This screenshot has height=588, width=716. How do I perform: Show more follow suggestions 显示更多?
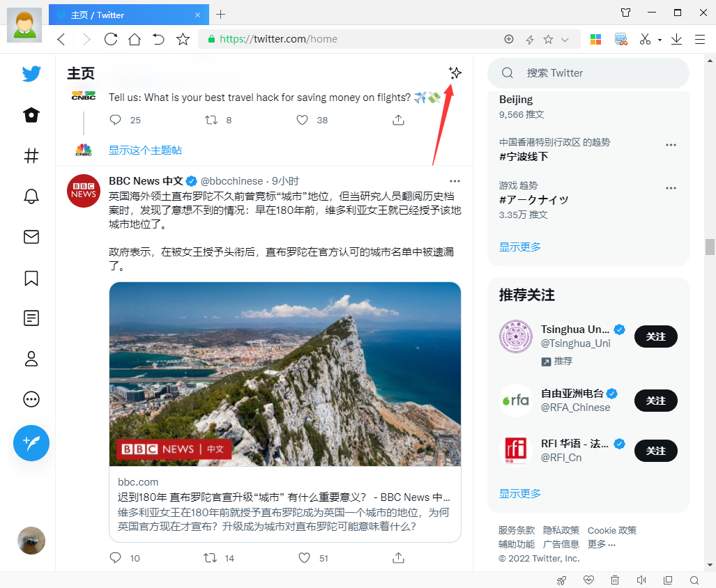pos(519,493)
